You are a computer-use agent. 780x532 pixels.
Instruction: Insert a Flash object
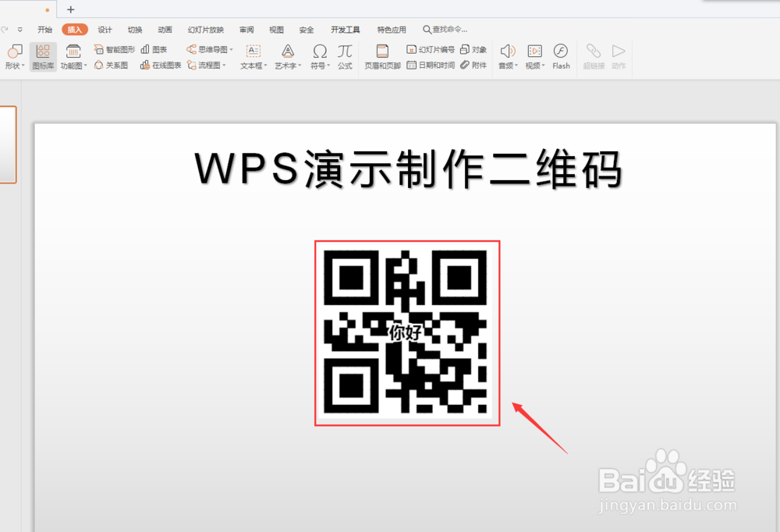[561, 56]
